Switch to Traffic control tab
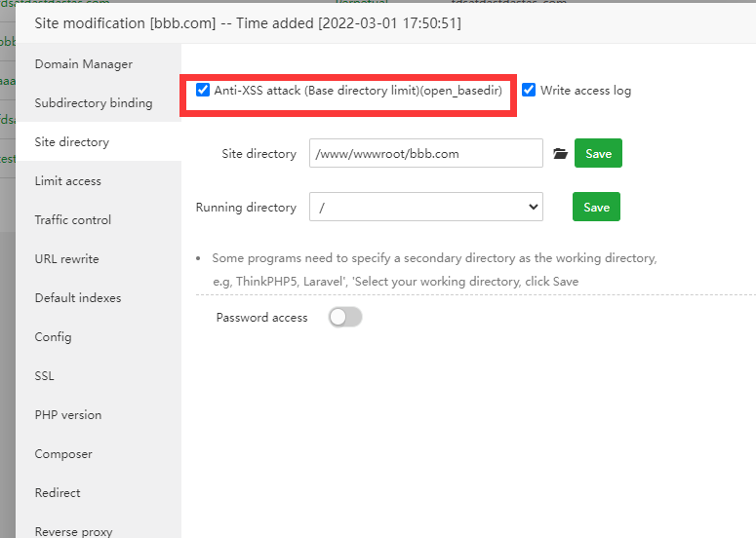756x538 pixels. (x=73, y=220)
